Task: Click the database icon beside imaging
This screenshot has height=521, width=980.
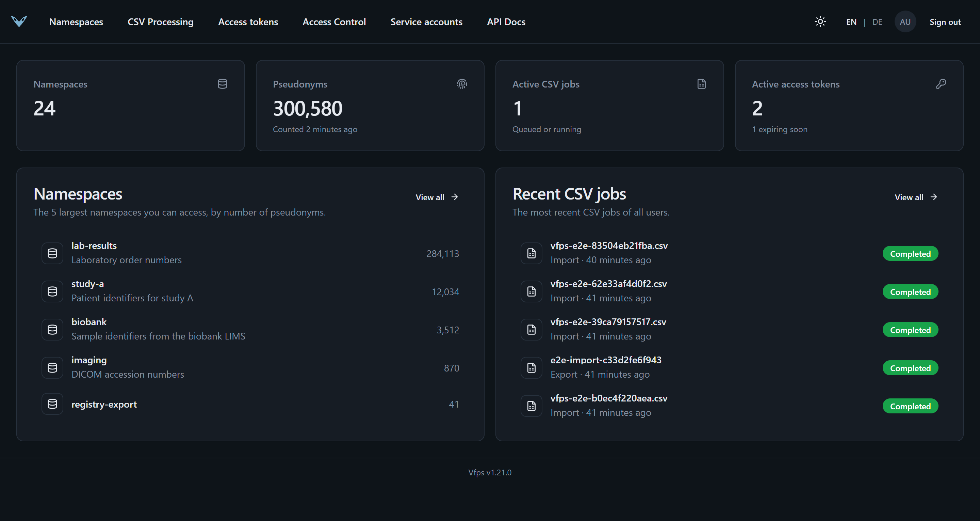Action: (x=52, y=367)
